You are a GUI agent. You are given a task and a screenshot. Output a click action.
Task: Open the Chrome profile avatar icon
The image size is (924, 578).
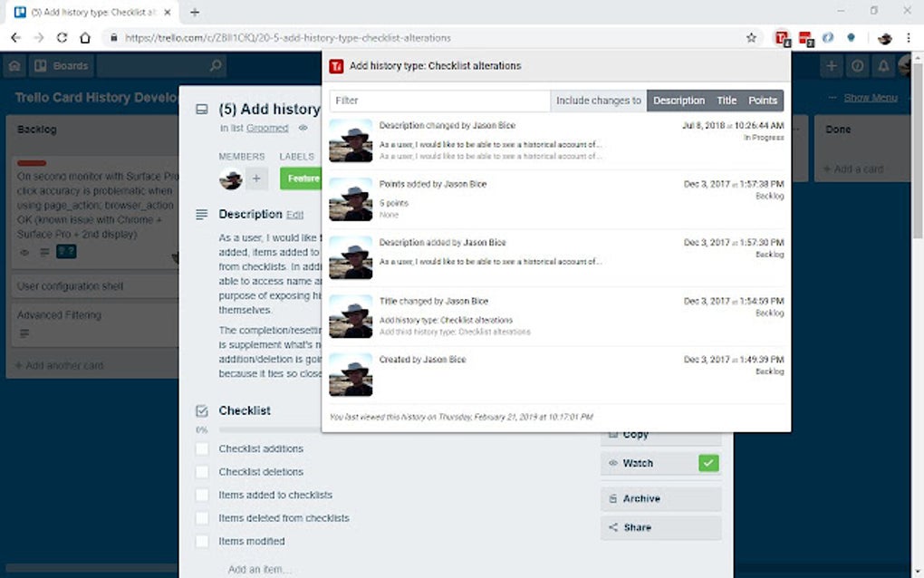pyautogui.click(x=883, y=38)
